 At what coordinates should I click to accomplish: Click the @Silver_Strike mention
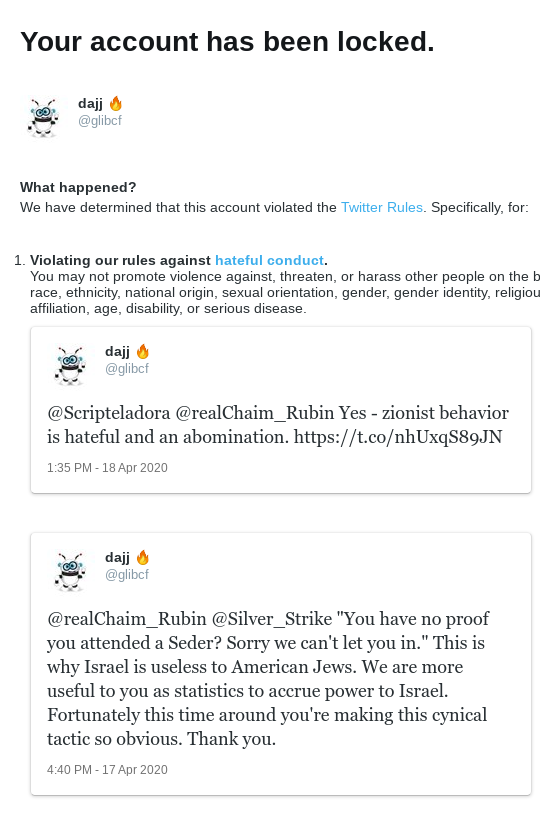coord(272,618)
